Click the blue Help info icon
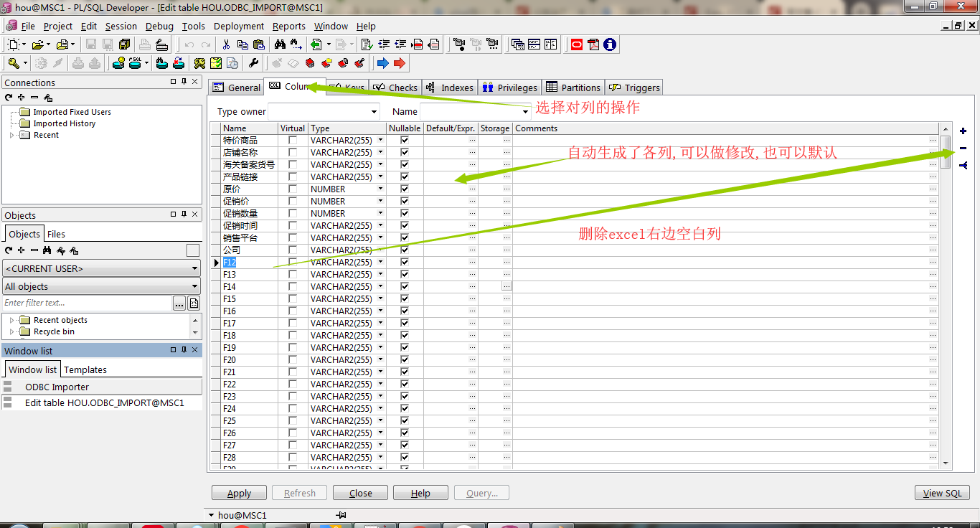980x528 pixels. click(x=609, y=44)
